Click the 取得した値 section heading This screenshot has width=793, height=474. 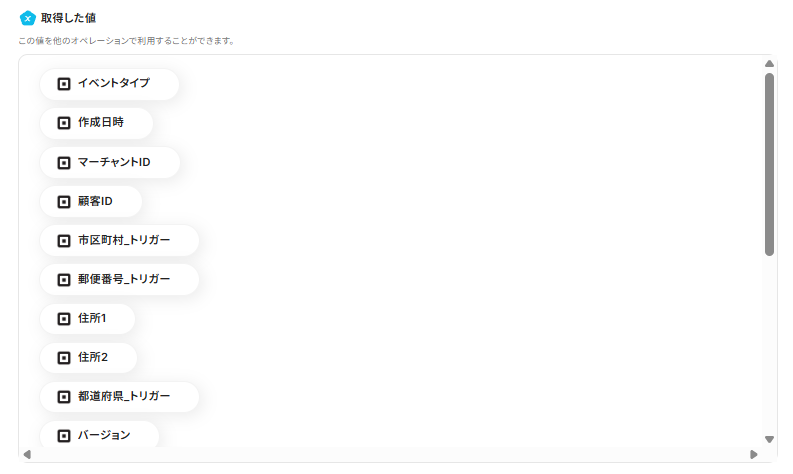[x=68, y=18]
